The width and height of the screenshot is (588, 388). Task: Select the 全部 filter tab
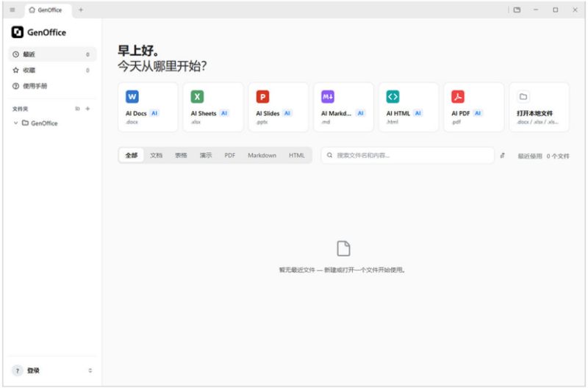click(x=132, y=155)
